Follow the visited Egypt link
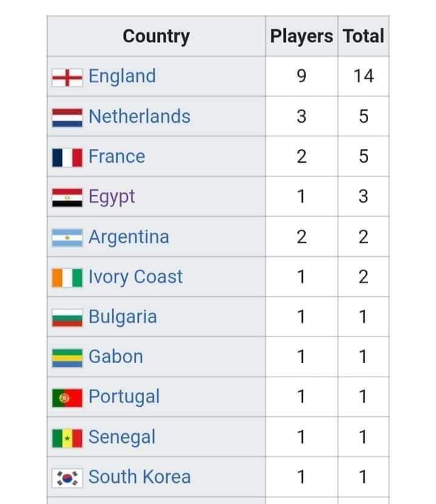Screen dimensions: 436x504 [x=111, y=197]
